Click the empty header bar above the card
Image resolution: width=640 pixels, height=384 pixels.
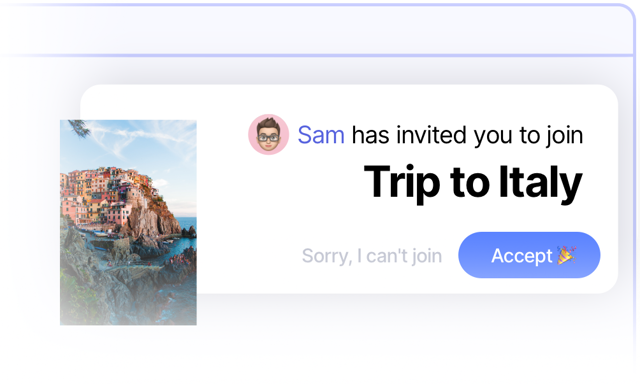tap(316, 31)
